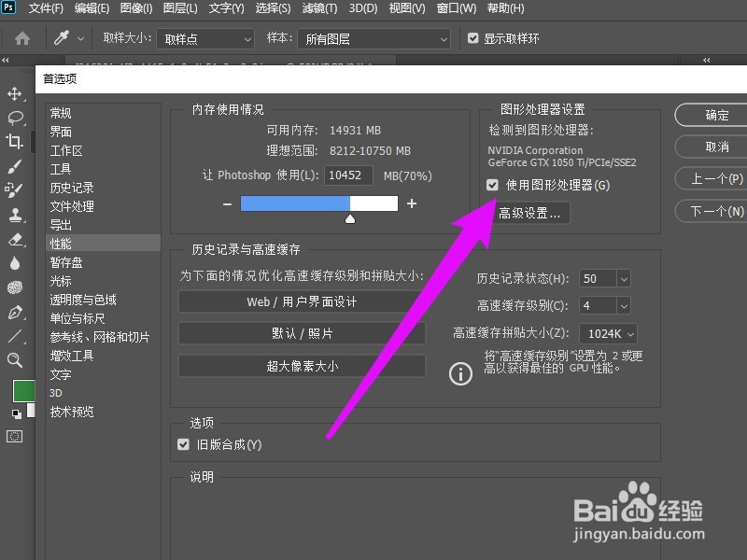Image resolution: width=747 pixels, height=560 pixels.
Task: Select the Zoom magnifier tool
Action: (15, 360)
